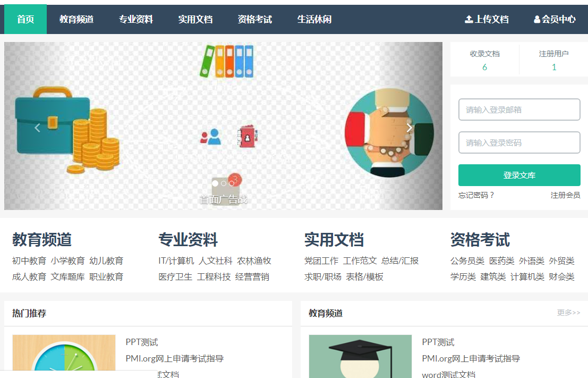Open the 资格考试 large category heading
Viewport: 588px width, 378px height.
480,239
